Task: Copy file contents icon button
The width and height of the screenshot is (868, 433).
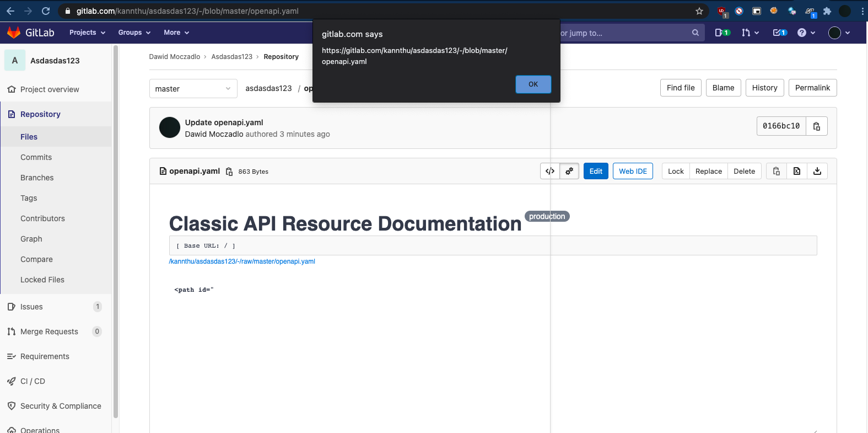Action: coord(776,171)
